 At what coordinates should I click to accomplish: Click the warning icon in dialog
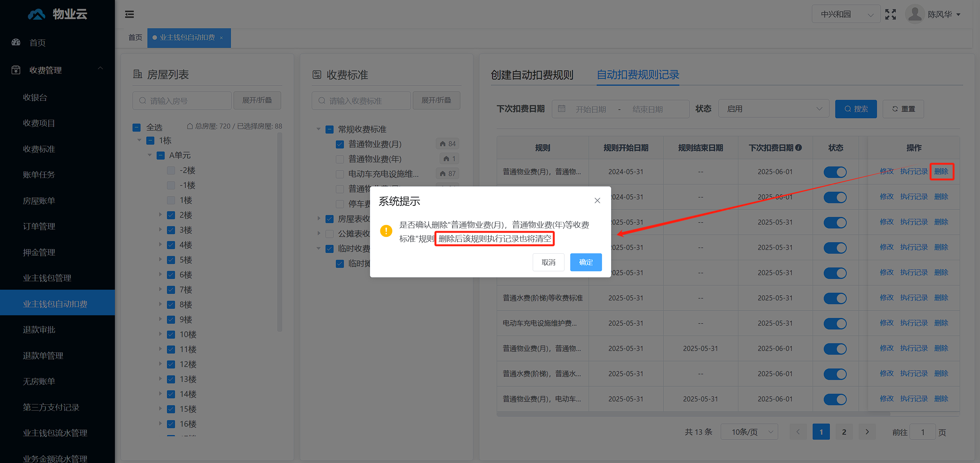[x=386, y=231]
